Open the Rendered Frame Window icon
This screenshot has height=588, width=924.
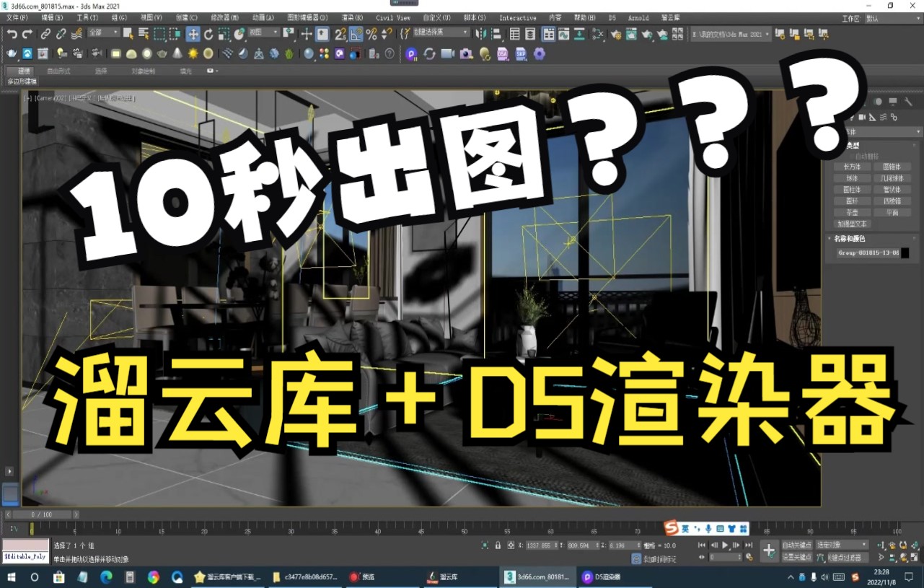(x=631, y=33)
